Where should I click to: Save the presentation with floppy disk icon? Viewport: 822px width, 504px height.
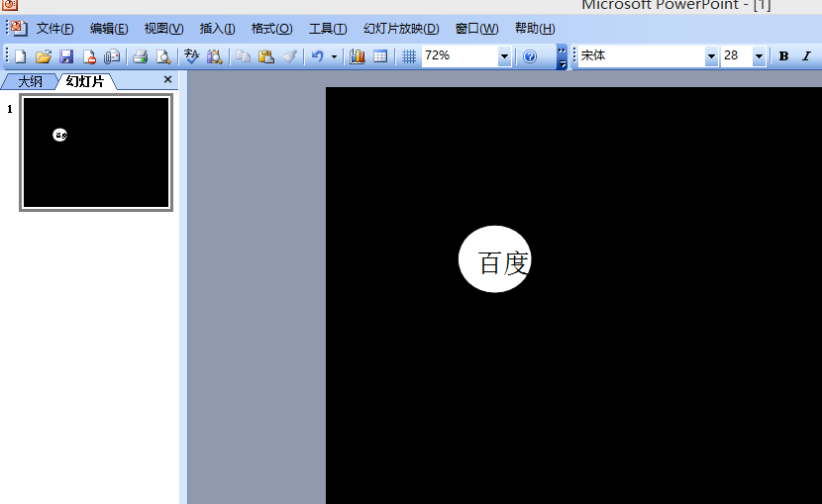click(x=66, y=56)
